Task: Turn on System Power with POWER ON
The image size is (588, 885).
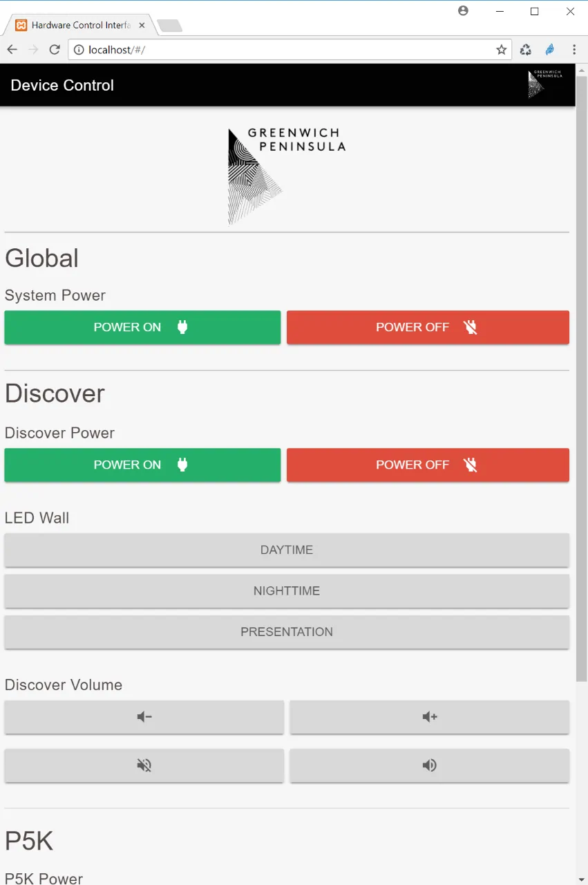Action: tap(142, 327)
